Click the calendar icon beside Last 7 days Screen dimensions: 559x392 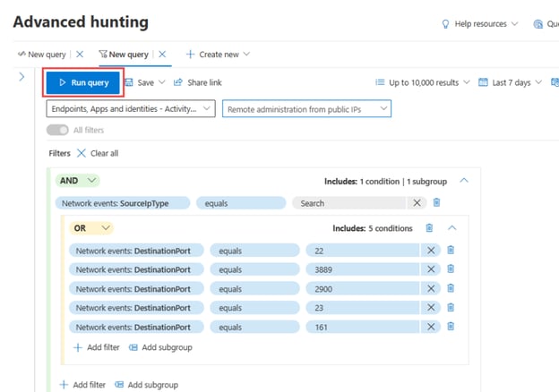tap(483, 82)
